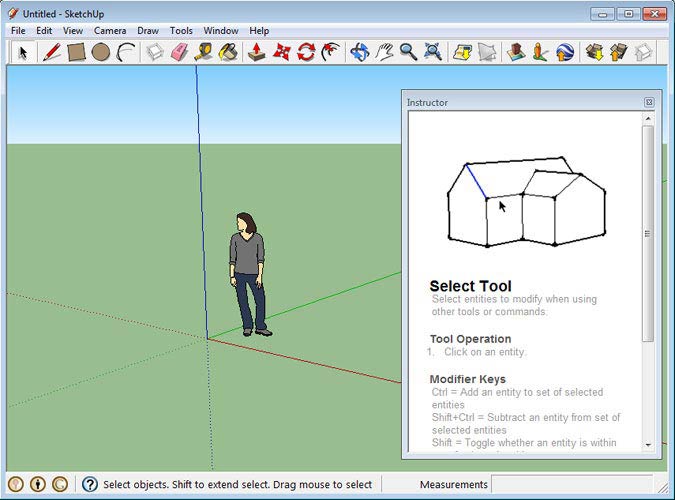Screen dimensions: 675x500
Task: Select the Line pencil tool
Action: pyautogui.click(x=51, y=51)
